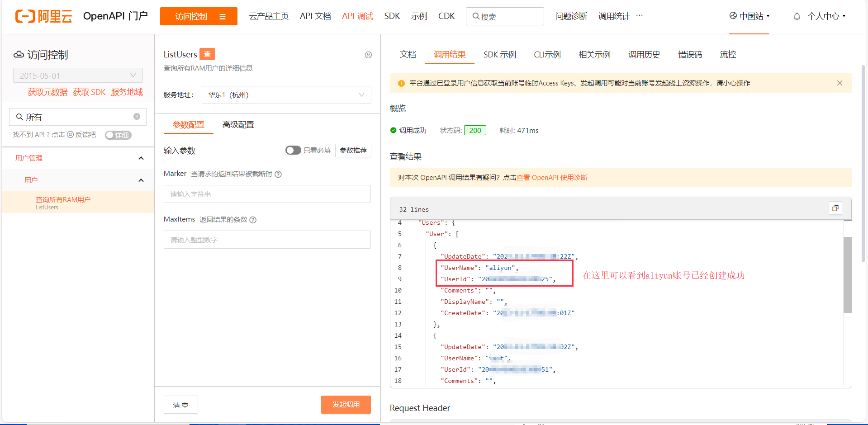868x425 pixels.
Task: Click the 查看 OpenAPI 使用诊断 link
Action: coord(552,178)
